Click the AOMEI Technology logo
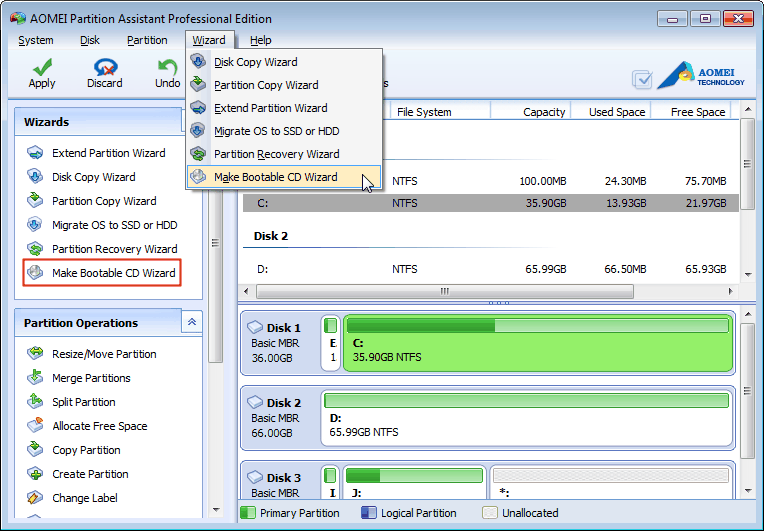The height and width of the screenshot is (531, 764). (700, 76)
